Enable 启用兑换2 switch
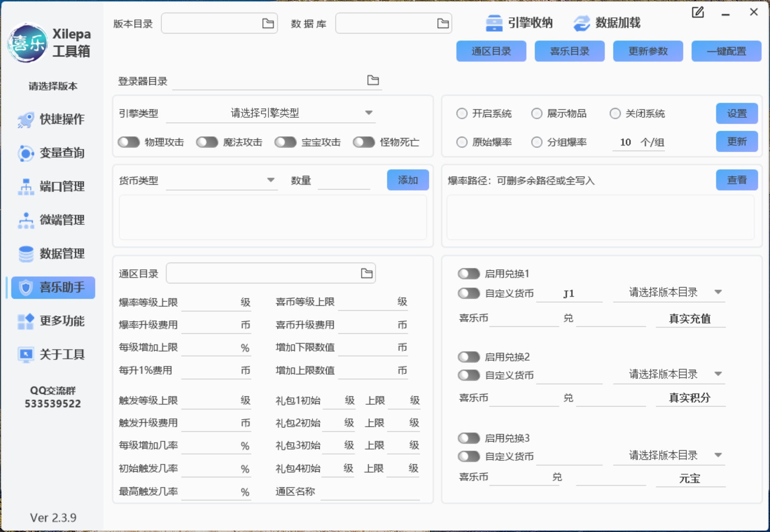The height and width of the screenshot is (532, 770). click(x=469, y=357)
